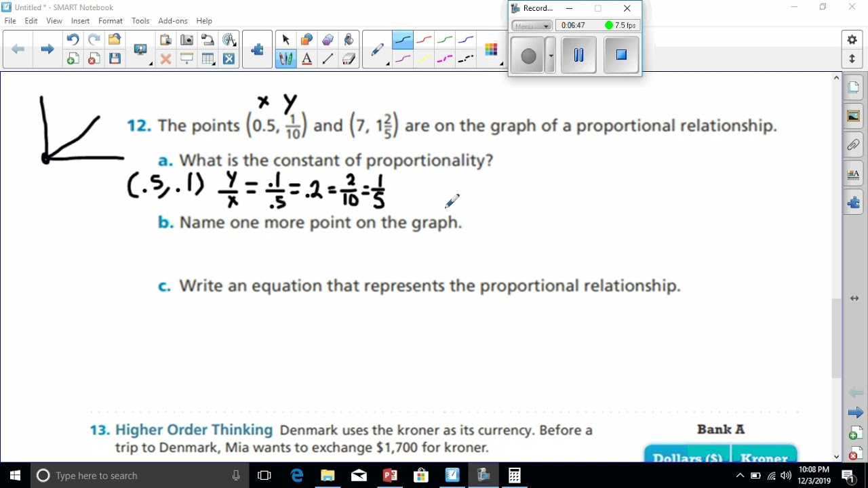Click the taskbar search box

(139, 475)
